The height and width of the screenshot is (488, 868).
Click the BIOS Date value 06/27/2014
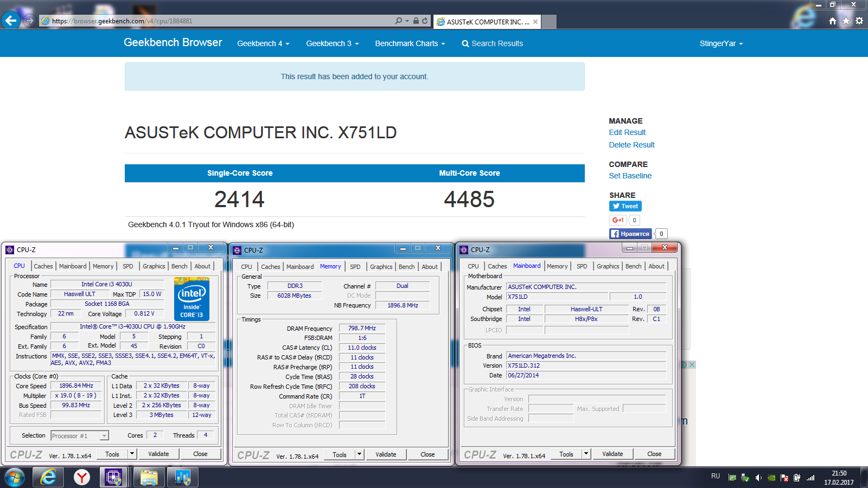click(x=586, y=375)
